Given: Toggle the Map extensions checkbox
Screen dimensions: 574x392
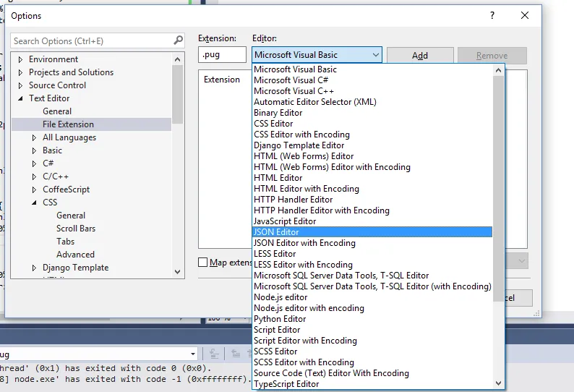Looking at the screenshot, I should [x=203, y=263].
